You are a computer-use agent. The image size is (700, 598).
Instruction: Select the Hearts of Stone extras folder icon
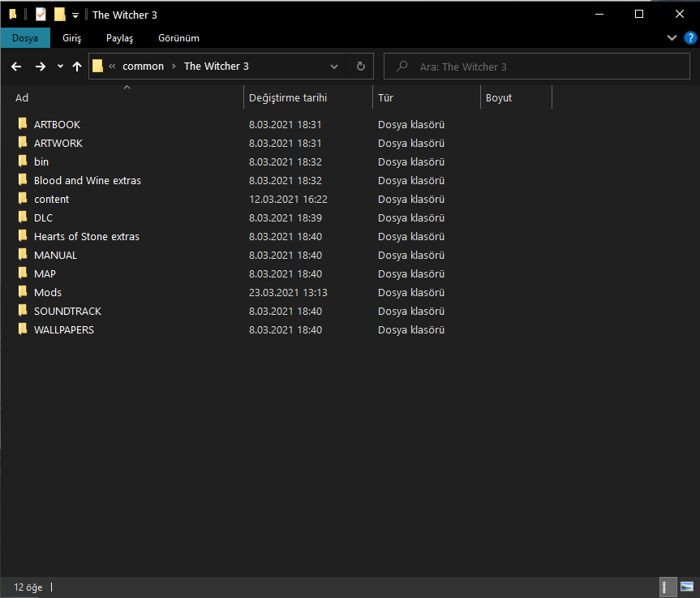point(23,236)
